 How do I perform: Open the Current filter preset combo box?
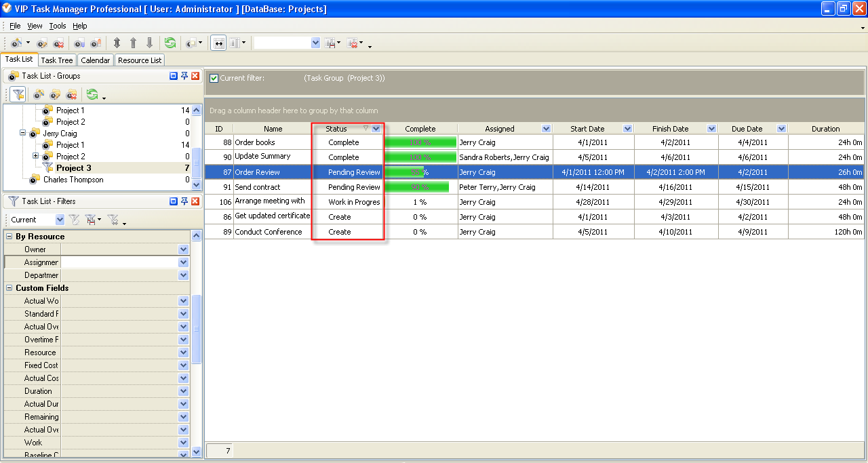(60, 220)
